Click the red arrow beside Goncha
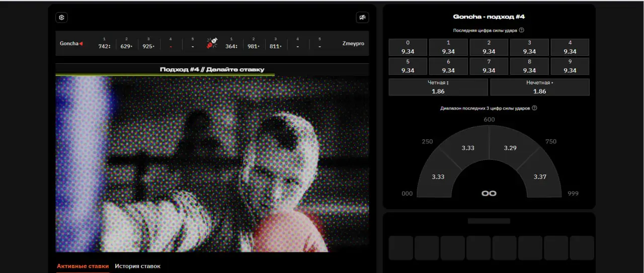The width and height of the screenshot is (644, 273). [81, 44]
